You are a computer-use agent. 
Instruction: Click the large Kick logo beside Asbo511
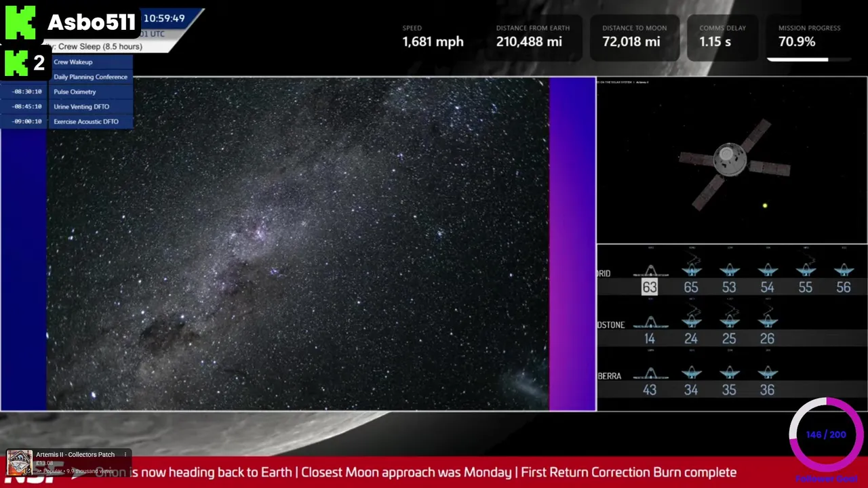(20, 23)
